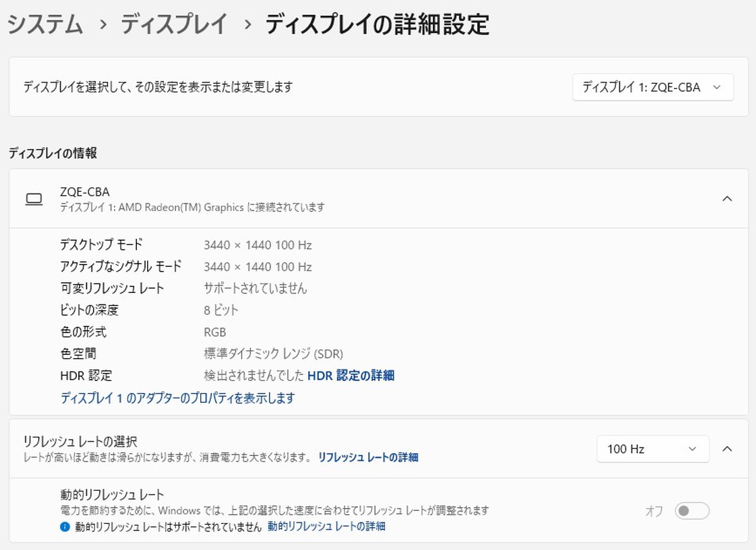
Task: Toggle the 動的リフレッシュ レート switch
Action: coord(692,511)
